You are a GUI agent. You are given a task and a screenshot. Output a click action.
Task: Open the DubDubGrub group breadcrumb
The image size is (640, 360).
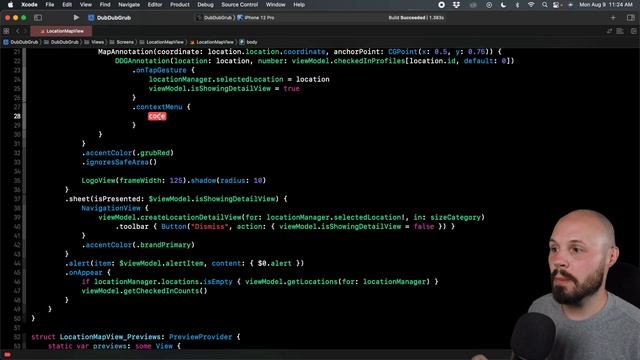(x=61, y=42)
